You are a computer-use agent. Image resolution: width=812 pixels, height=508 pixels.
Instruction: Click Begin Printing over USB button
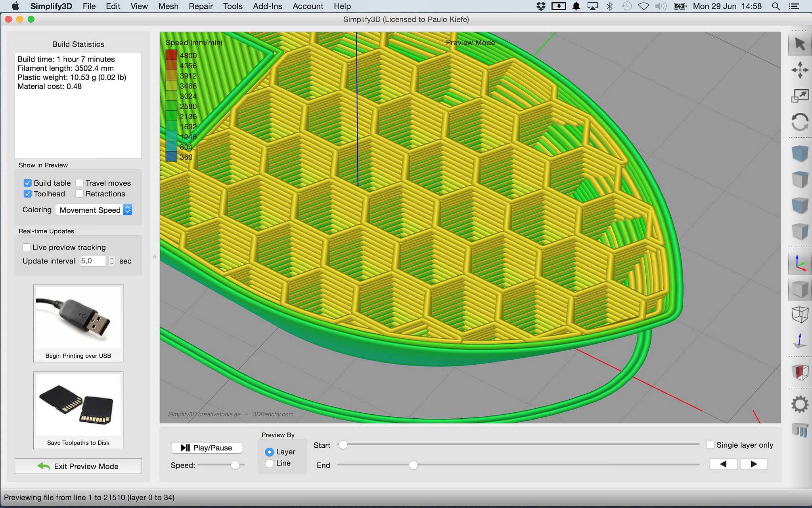[x=79, y=323]
